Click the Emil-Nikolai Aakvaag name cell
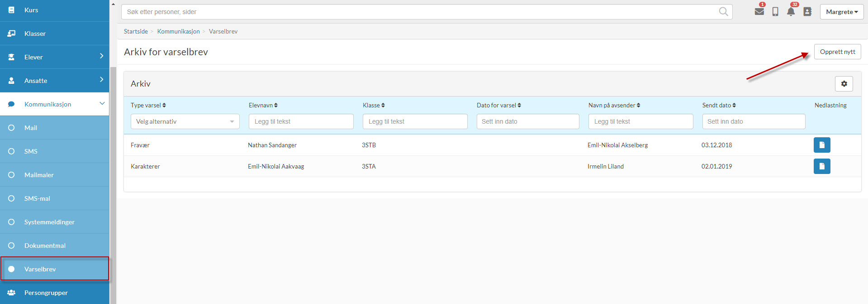Screen dimensions: 868x304 [x=276, y=166]
